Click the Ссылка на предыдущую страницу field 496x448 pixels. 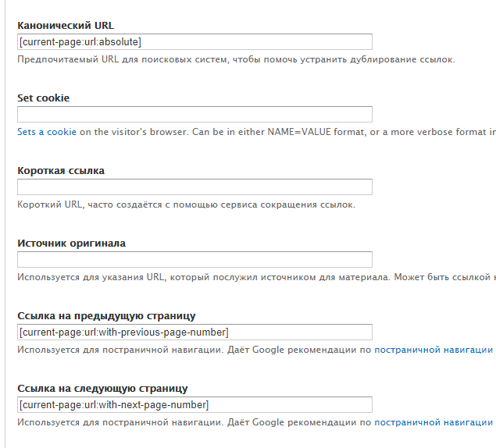tap(194, 332)
